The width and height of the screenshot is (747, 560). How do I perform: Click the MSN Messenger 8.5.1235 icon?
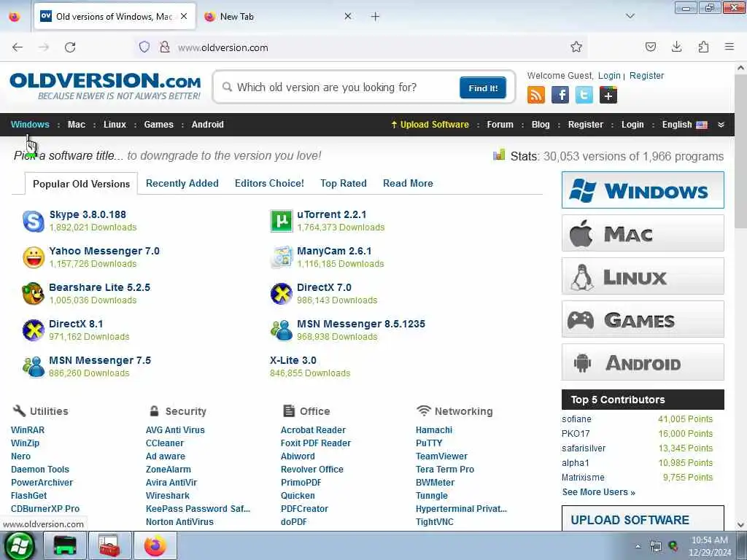282,330
